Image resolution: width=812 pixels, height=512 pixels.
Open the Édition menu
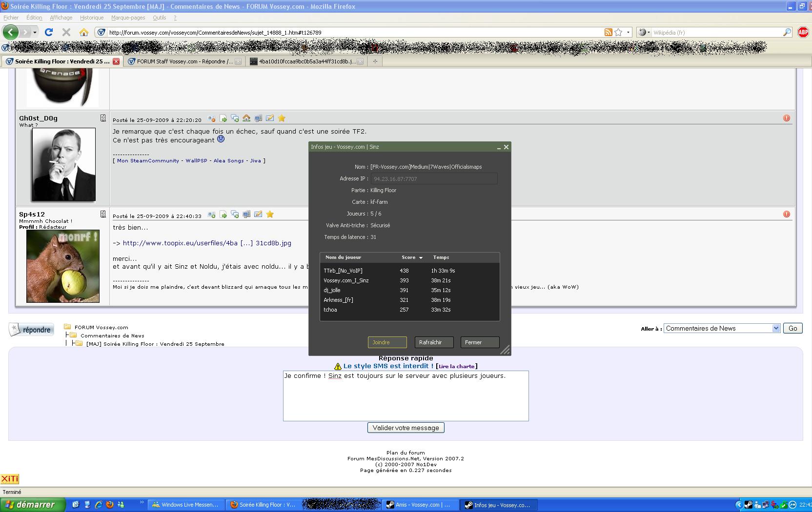pyautogui.click(x=34, y=18)
